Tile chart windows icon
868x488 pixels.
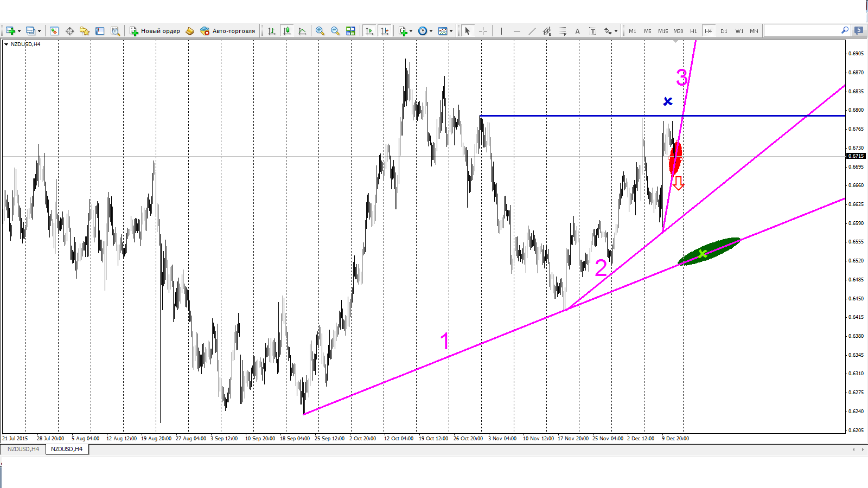tap(350, 31)
